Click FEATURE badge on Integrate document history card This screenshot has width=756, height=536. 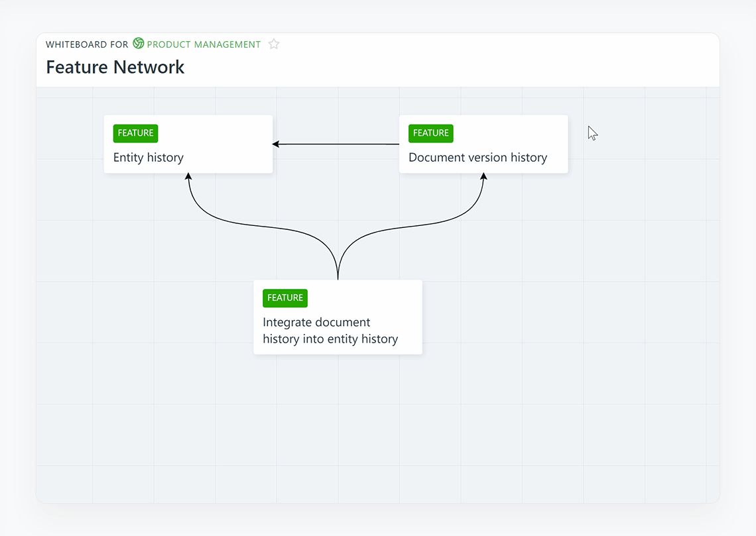(x=285, y=298)
